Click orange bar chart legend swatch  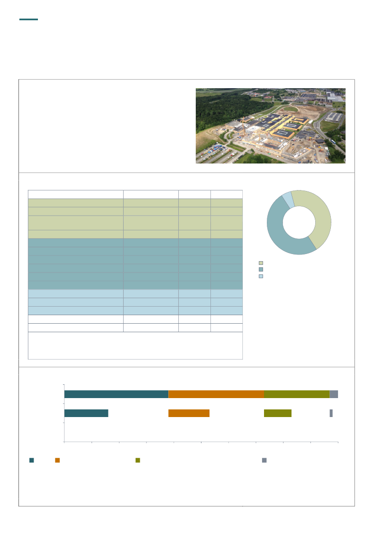coord(57,460)
